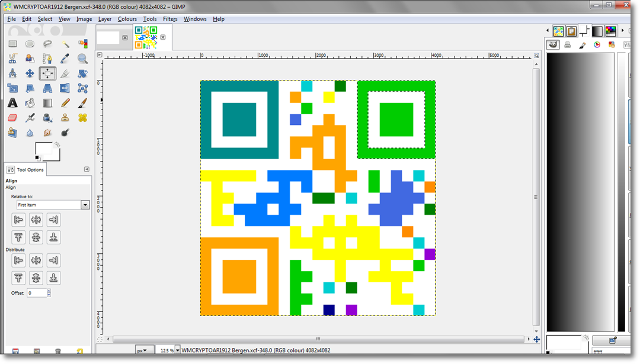Open the Layer menu
This screenshot has height=364, width=640.
point(104,19)
